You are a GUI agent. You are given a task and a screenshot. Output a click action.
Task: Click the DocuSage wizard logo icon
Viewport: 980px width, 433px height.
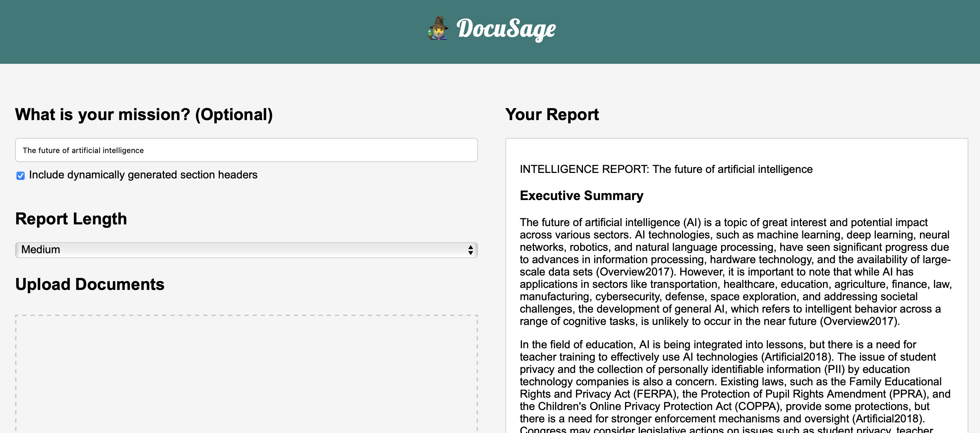[438, 28]
